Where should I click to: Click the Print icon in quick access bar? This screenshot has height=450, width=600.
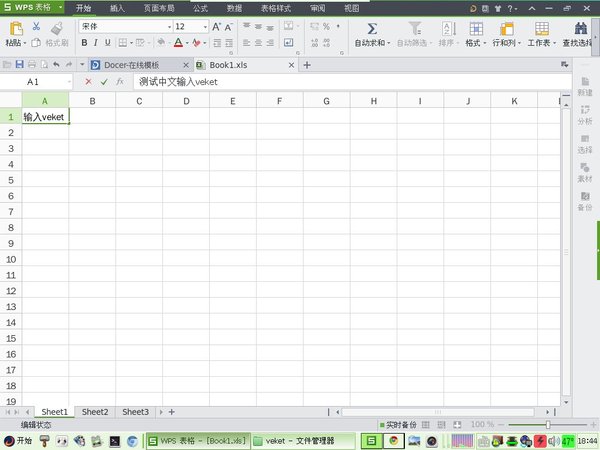click(x=32, y=65)
